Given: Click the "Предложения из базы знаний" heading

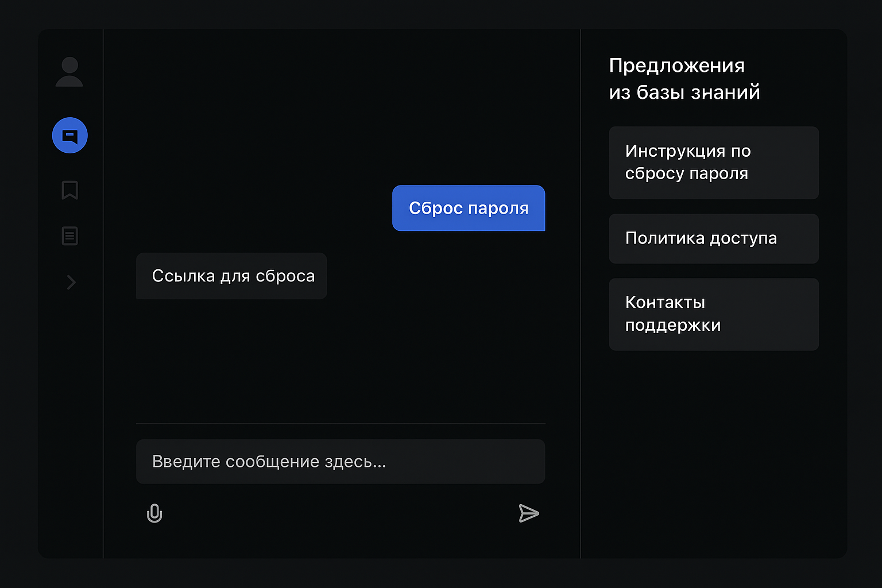Looking at the screenshot, I should 684,79.
